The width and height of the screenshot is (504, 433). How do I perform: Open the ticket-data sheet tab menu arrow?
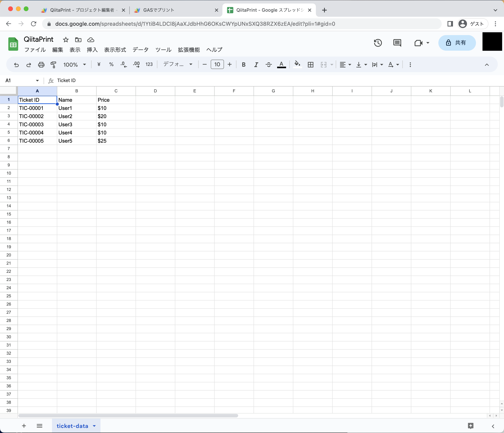pyautogui.click(x=94, y=426)
